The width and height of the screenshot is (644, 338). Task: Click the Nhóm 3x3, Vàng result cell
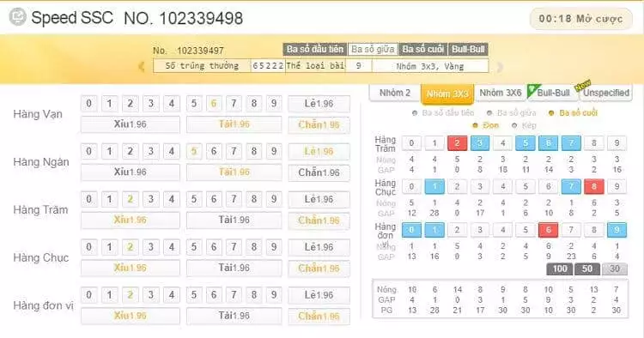430,66
